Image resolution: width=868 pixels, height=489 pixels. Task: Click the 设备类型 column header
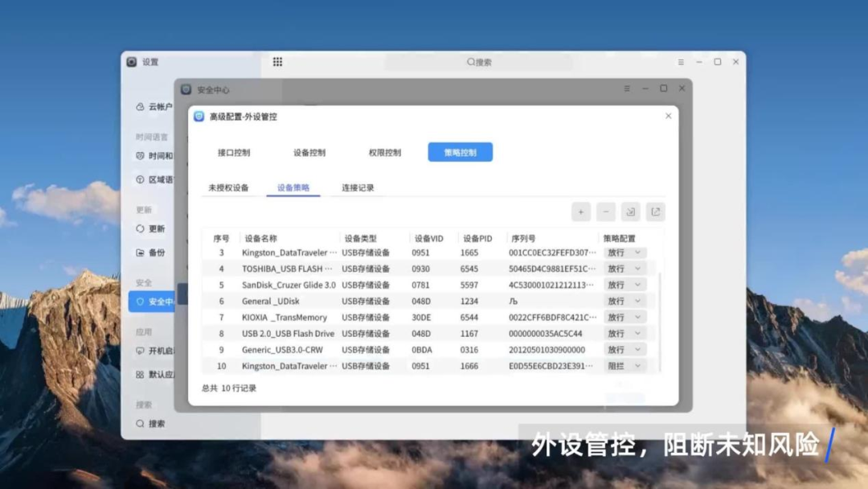point(360,238)
